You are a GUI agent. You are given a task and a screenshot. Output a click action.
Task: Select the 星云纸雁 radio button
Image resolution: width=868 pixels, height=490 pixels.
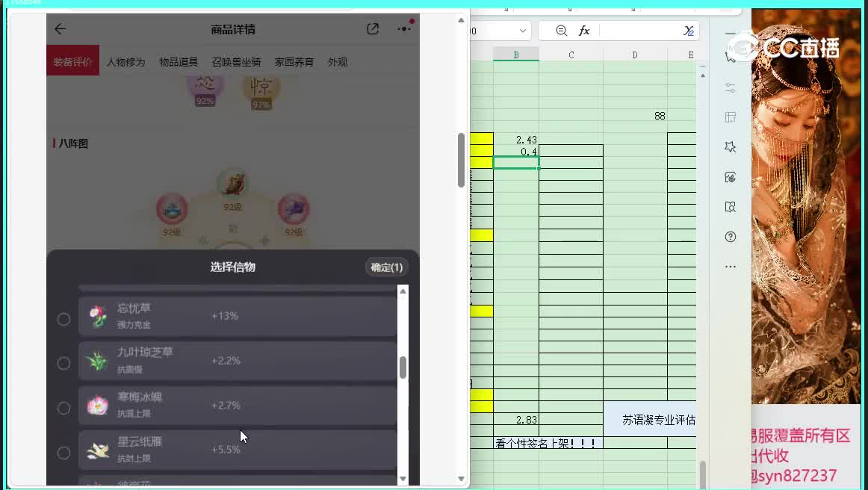click(63, 453)
